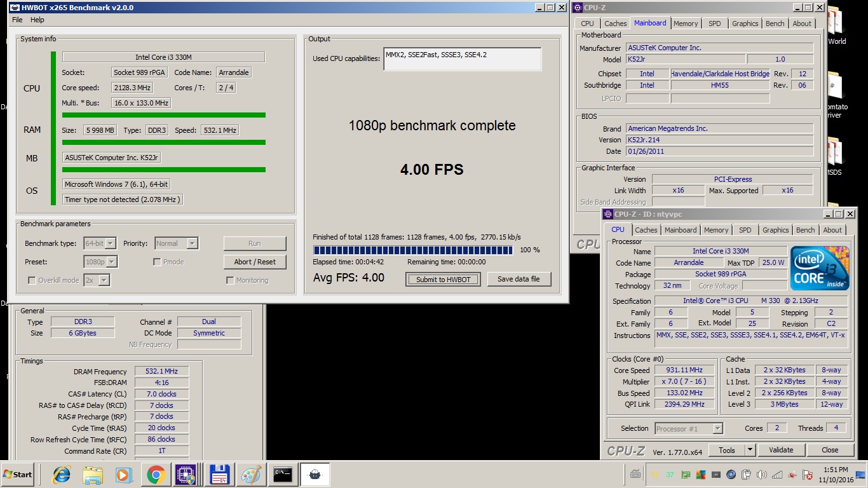Image resolution: width=868 pixels, height=488 pixels.
Task: Launch Windows Media Player from taskbar
Action: coord(124,475)
